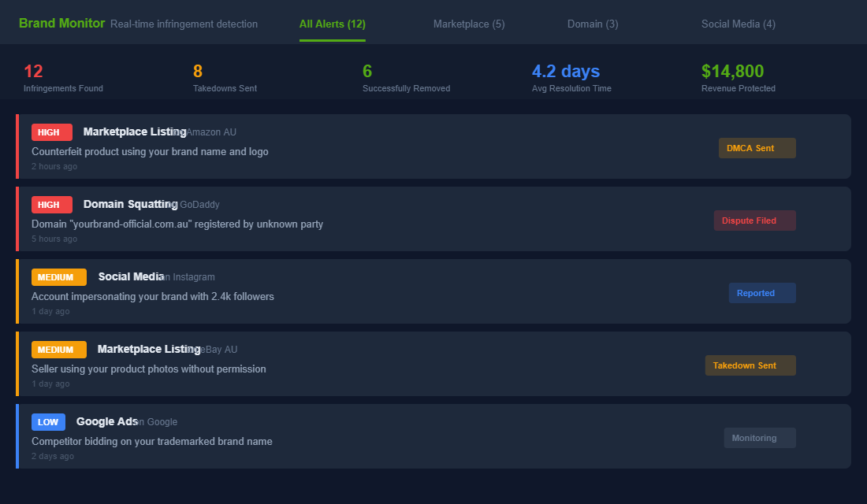Open the Domain (3) tab
This screenshot has height=504, width=867.
tap(593, 24)
